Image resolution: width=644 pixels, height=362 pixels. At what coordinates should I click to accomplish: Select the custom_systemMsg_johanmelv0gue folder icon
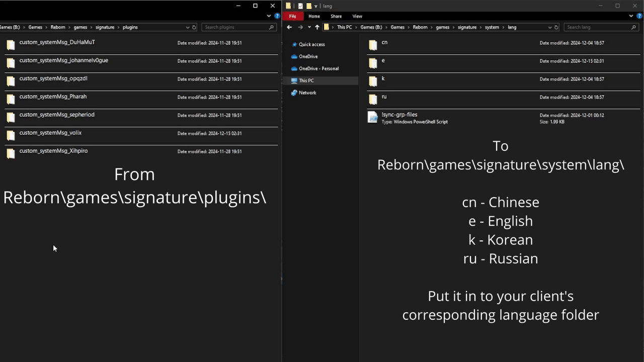pyautogui.click(x=11, y=63)
